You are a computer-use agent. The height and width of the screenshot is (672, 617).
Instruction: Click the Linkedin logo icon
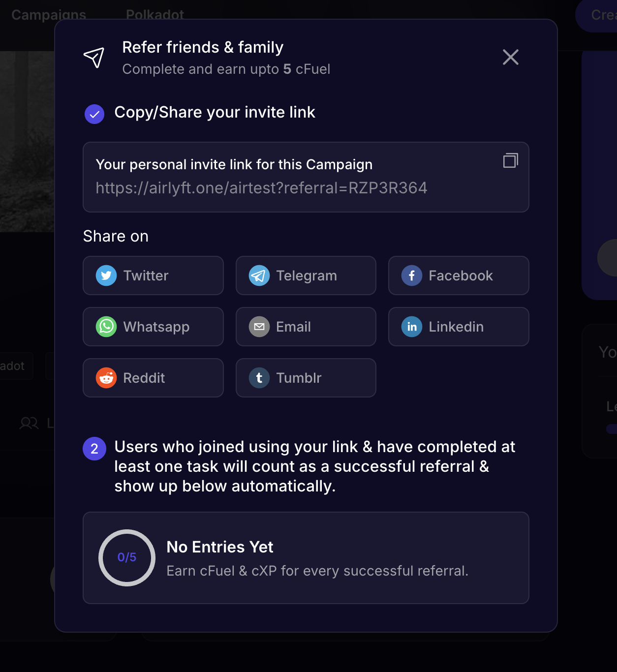pyautogui.click(x=412, y=327)
